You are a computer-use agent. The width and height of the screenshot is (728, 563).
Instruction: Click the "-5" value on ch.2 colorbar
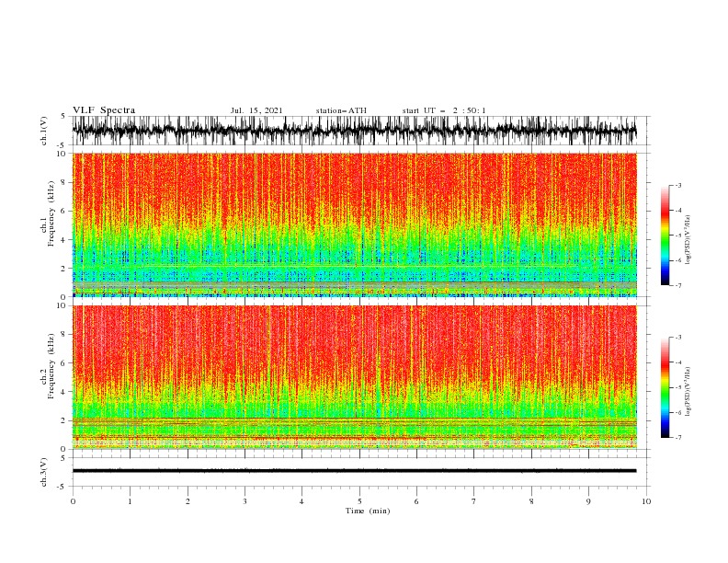pos(677,387)
